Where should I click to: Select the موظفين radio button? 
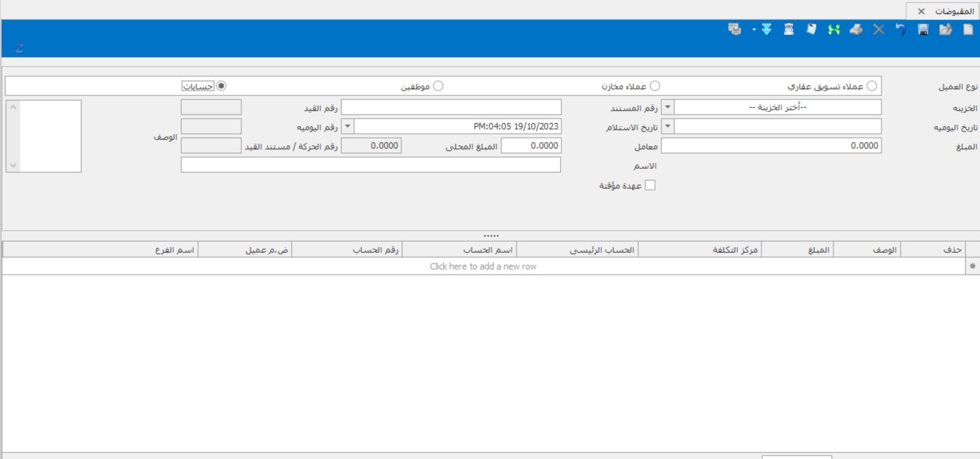(438, 86)
